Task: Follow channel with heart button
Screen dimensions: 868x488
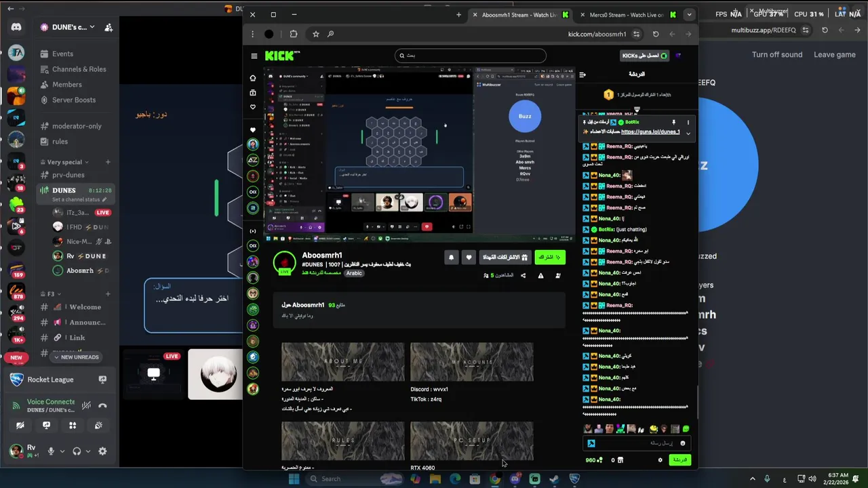Action: point(469,258)
